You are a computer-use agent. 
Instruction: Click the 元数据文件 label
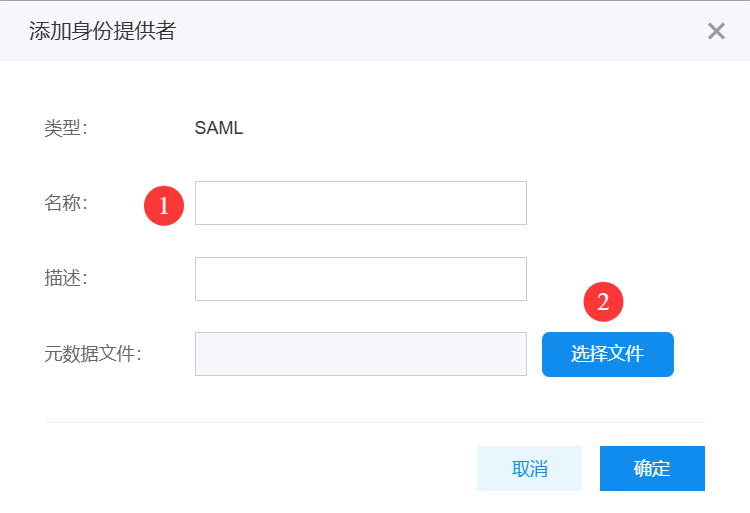(x=93, y=353)
